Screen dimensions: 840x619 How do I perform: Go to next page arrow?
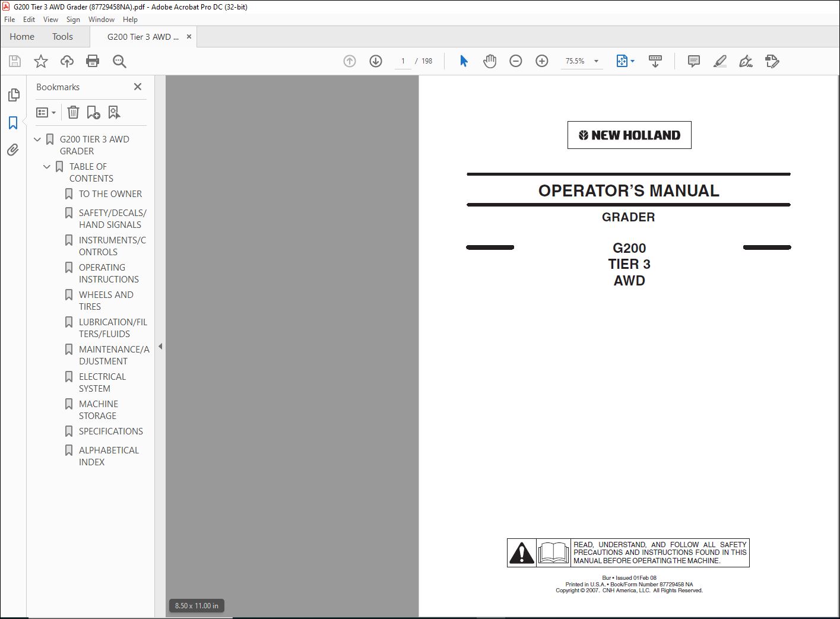[376, 61]
